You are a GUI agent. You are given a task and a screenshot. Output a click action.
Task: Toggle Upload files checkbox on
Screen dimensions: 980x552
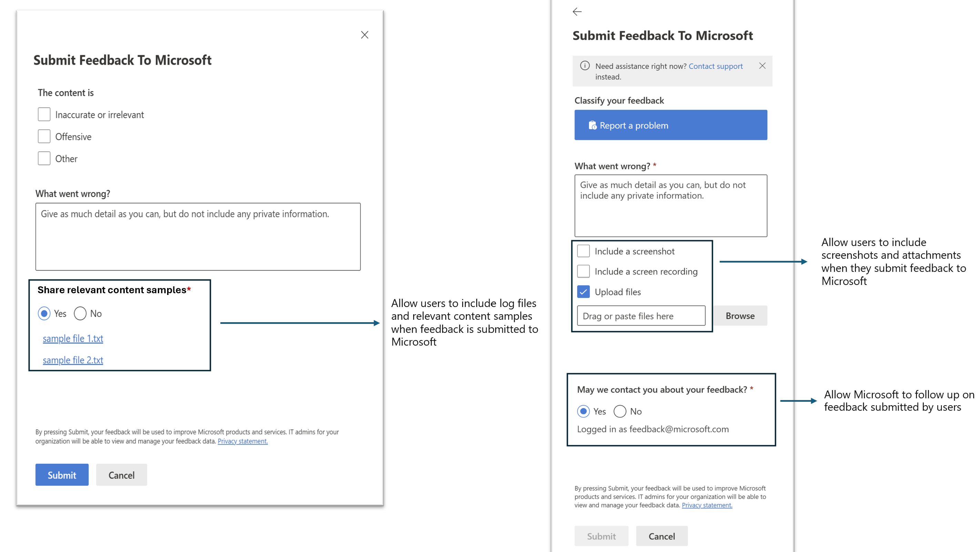(x=583, y=292)
